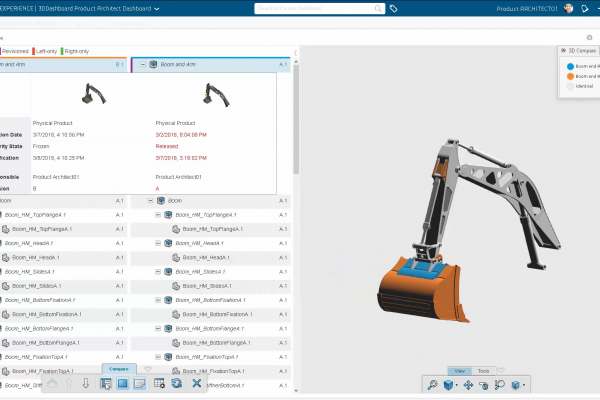The width and height of the screenshot is (600, 400).
Task: Click the Revisioned purple legend swatch
Action: point(1,51)
